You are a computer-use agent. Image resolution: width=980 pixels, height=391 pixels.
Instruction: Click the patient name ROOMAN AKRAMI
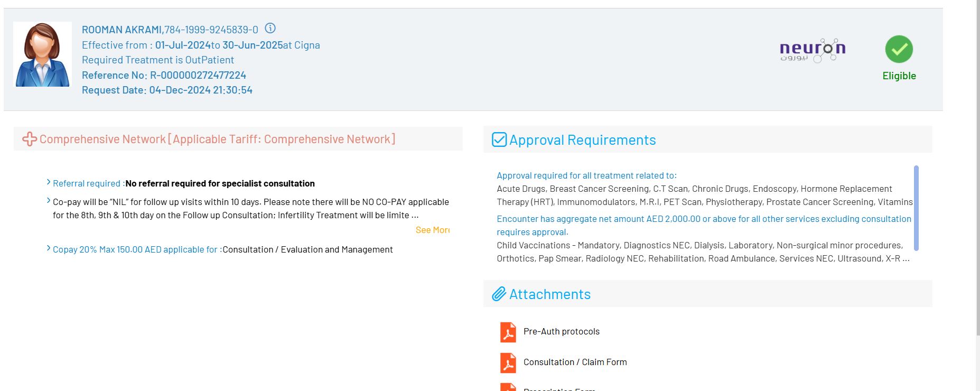(122, 30)
